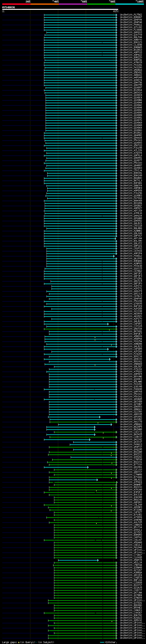
Task: Select hit label UniRef100_Q0H282
Action: [x=131, y=457]
